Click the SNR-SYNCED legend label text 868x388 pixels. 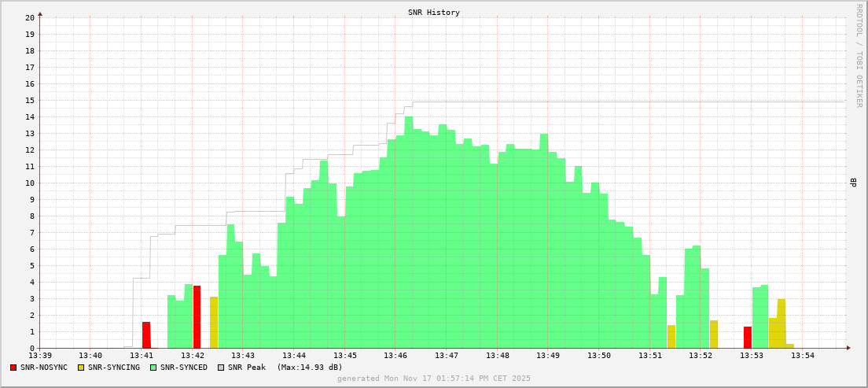coord(184,368)
